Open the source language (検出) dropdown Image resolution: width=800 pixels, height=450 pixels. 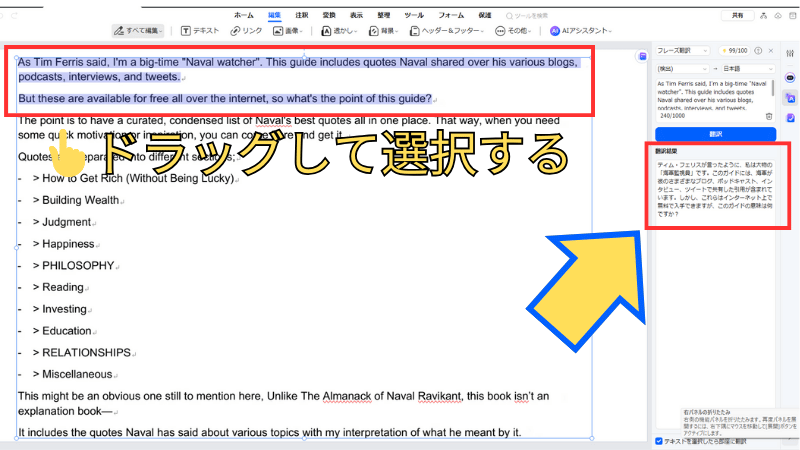pyautogui.click(x=682, y=68)
